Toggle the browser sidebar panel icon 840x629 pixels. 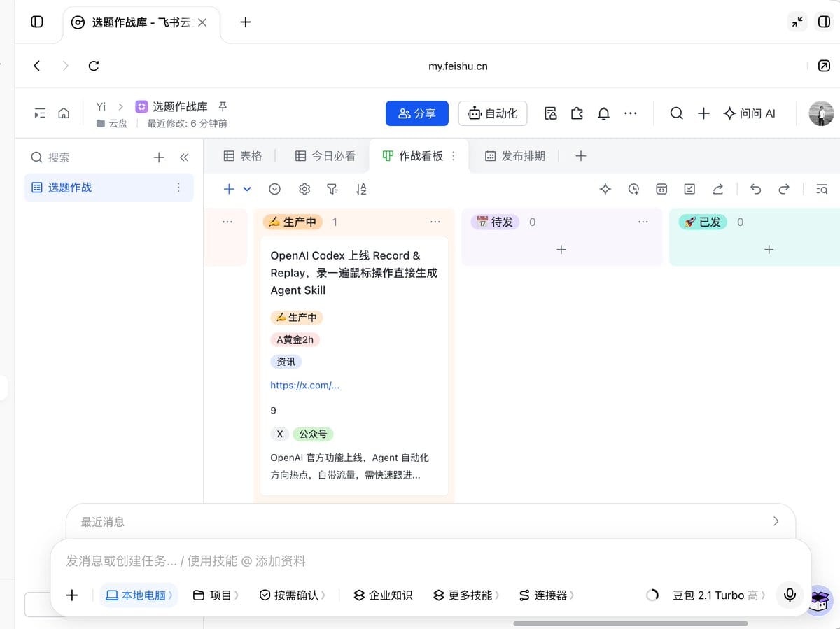click(37, 22)
